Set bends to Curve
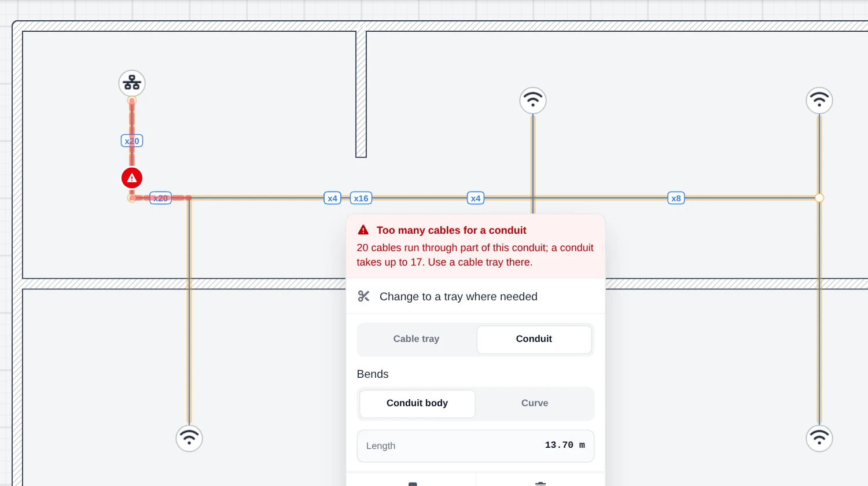The width and height of the screenshot is (868, 486). pyautogui.click(x=535, y=403)
